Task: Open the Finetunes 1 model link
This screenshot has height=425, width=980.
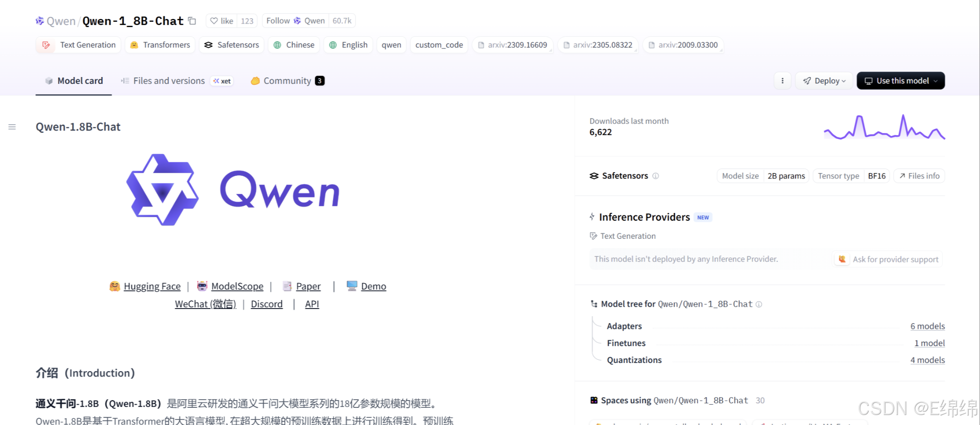Action: [x=929, y=343]
